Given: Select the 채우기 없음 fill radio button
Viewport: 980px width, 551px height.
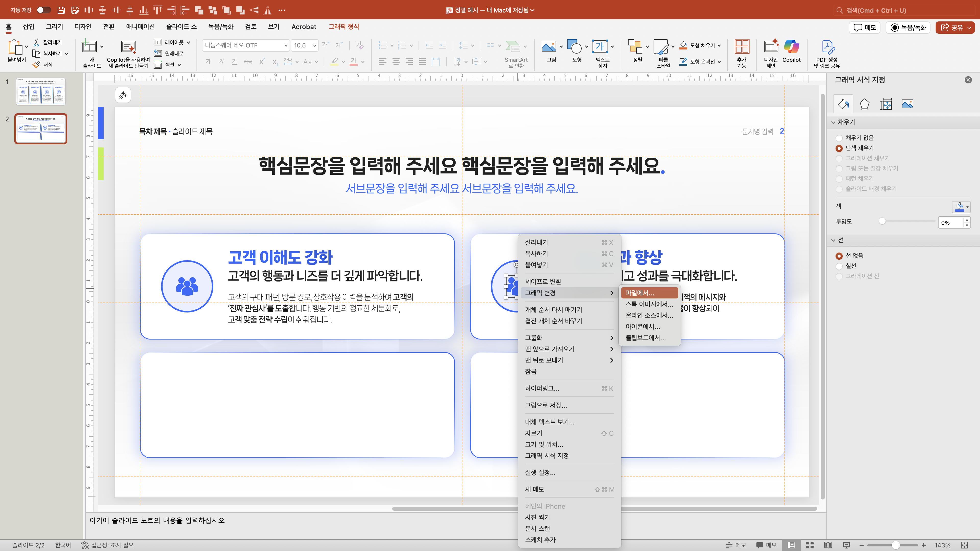Looking at the screenshot, I should pos(839,138).
